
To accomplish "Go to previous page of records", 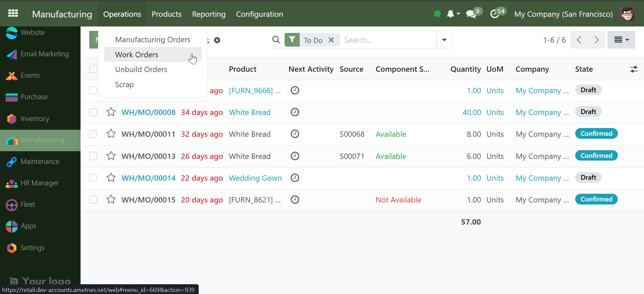I will coord(579,40).
